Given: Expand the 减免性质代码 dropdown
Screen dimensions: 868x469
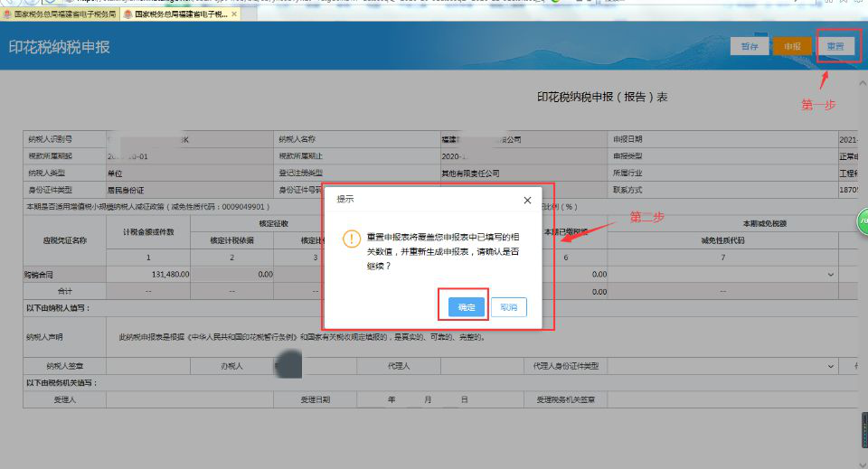Looking at the screenshot, I should pos(831,274).
